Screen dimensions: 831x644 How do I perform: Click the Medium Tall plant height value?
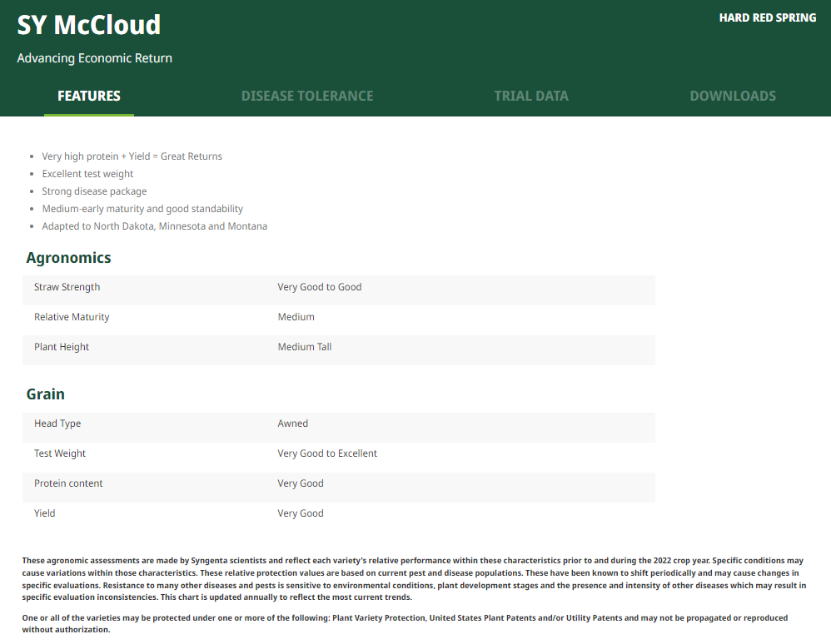tap(305, 347)
